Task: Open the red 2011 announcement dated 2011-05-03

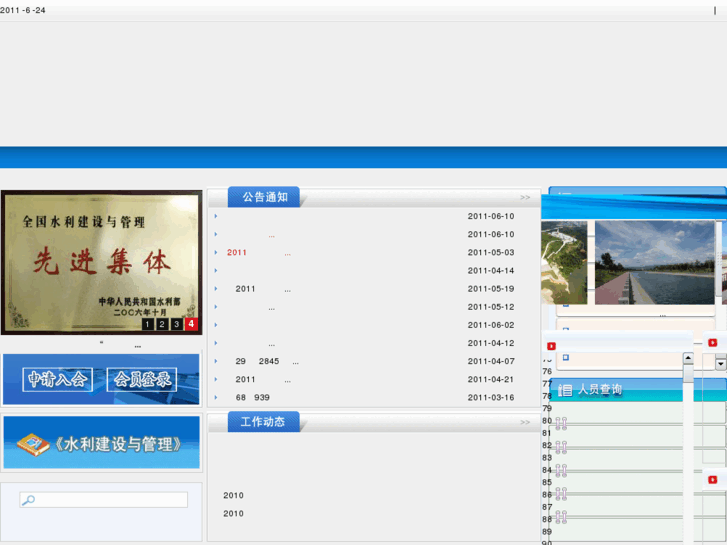Action: [x=259, y=252]
